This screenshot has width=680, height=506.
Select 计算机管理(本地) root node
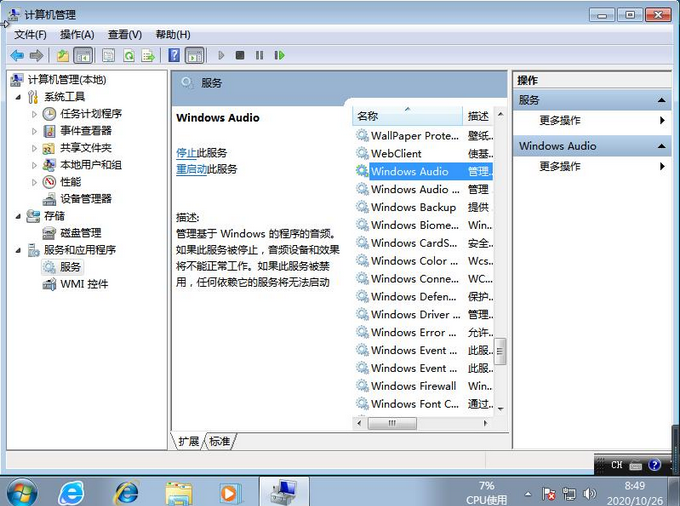click(67, 80)
